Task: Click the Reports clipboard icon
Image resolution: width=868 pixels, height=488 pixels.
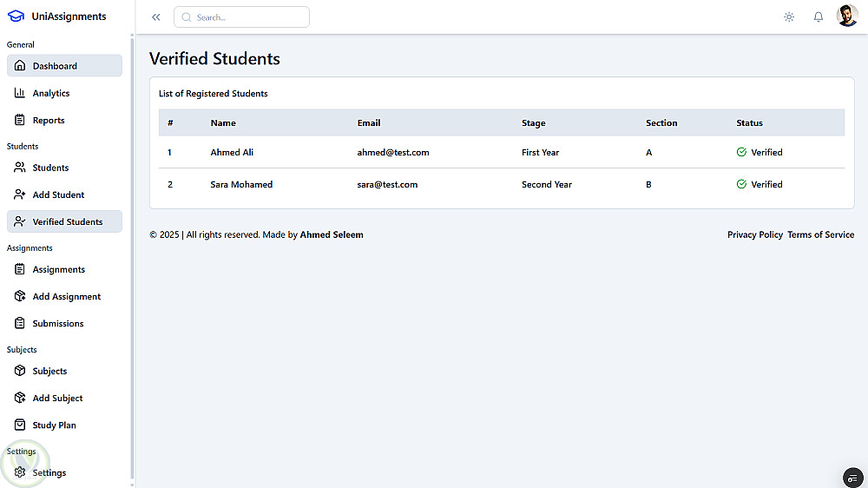Action: pyautogui.click(x=20, y=120)
